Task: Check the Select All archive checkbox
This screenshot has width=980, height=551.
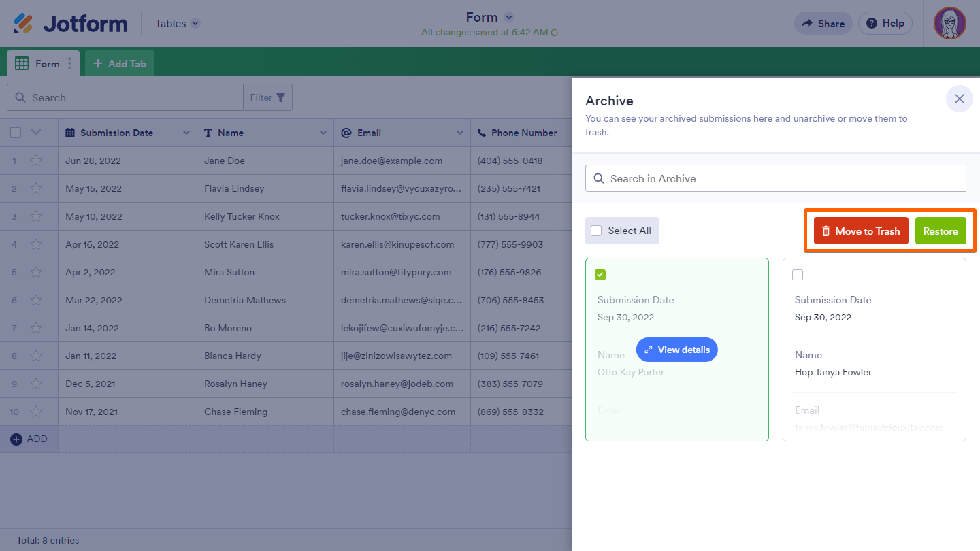Action: (596, 231)
